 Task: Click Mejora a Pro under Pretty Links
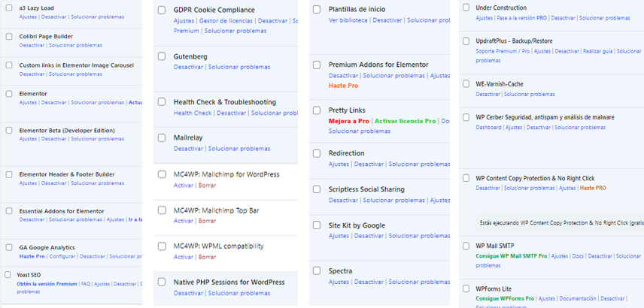pos(348,122)
